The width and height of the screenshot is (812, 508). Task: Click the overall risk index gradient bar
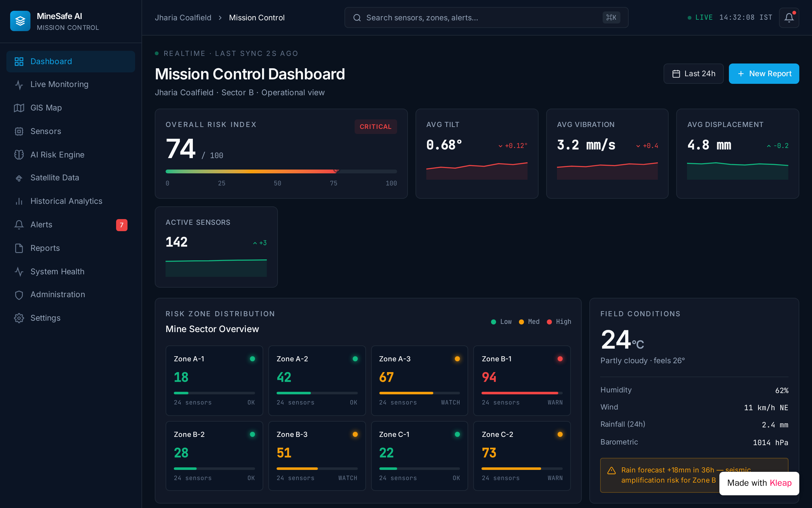click(281, 171)
